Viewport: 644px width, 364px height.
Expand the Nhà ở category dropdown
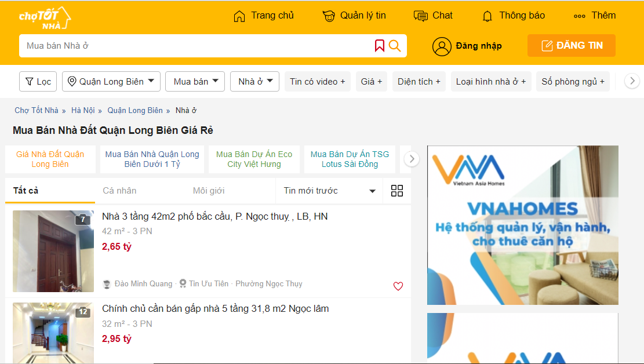[x=254, y=81]
